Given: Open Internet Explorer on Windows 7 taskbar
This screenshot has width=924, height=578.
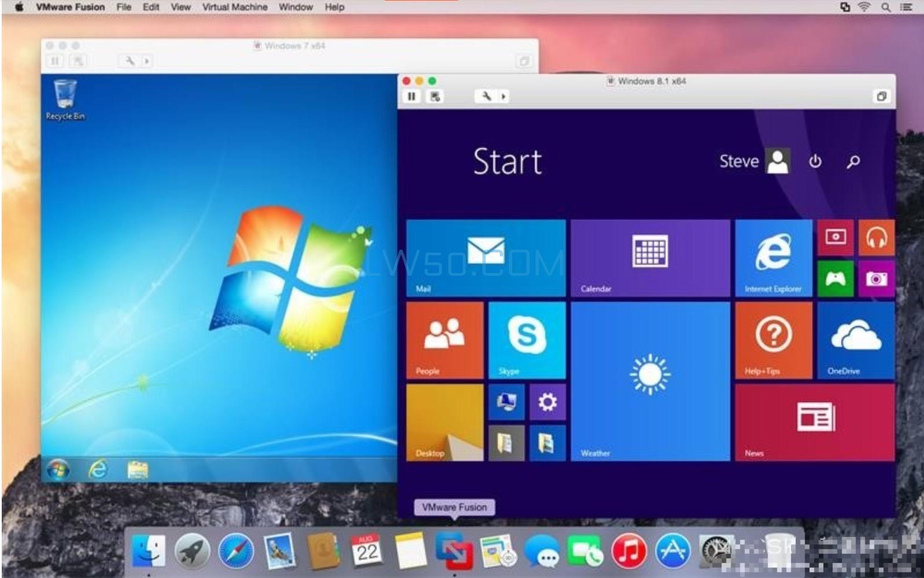Looking at the screenshot, I should point(98,469).
